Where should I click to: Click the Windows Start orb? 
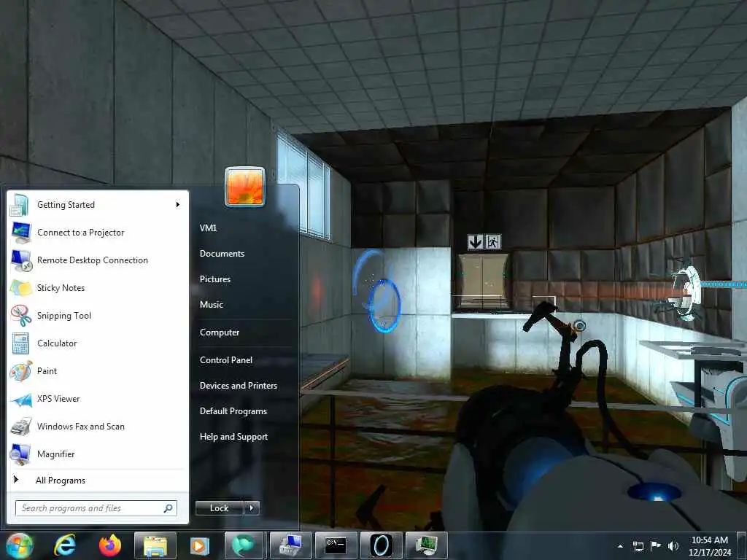tap(19, 545)
